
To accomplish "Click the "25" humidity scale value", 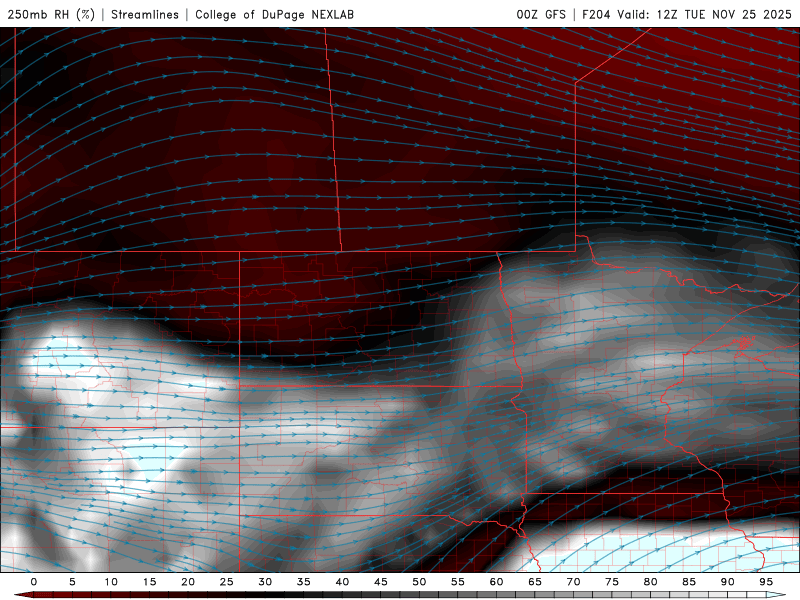I will click(227, 582).
